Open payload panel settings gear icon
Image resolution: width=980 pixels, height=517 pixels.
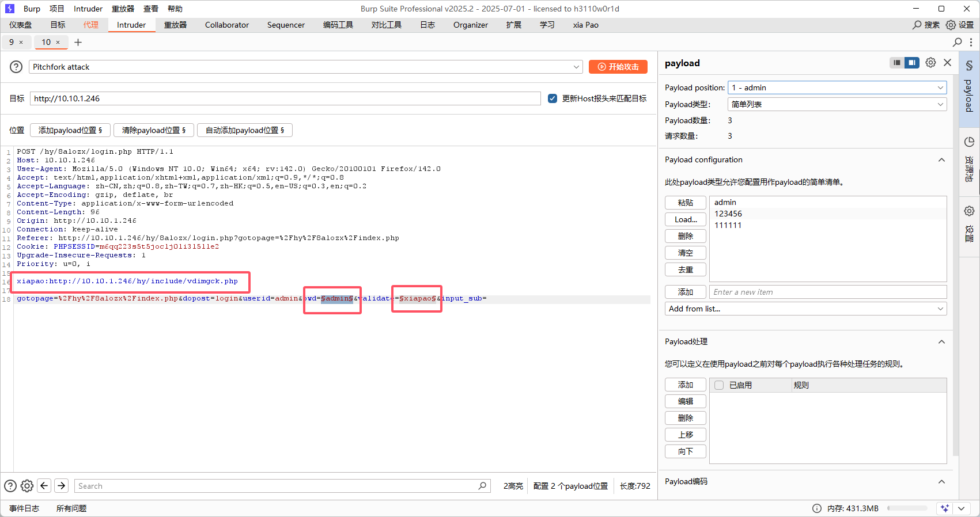click(930, 63)
